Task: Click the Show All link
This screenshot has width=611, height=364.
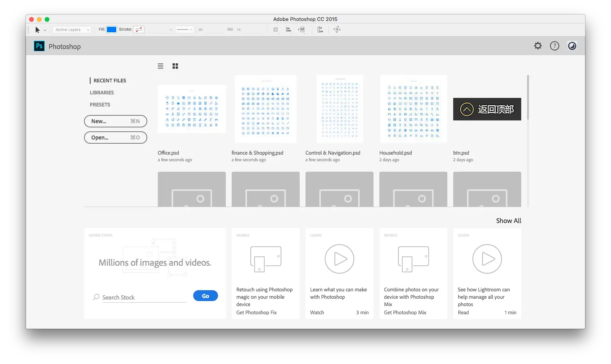Action: 508,221
